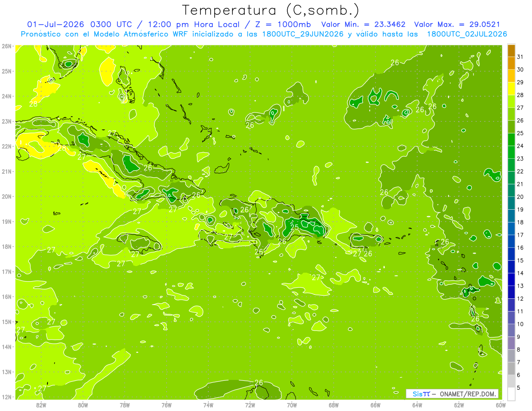The height and width of the screenshot is (411, 532).
Task: Select the init time "1800UTC_29JUN2026"
Action: point(302,34)
